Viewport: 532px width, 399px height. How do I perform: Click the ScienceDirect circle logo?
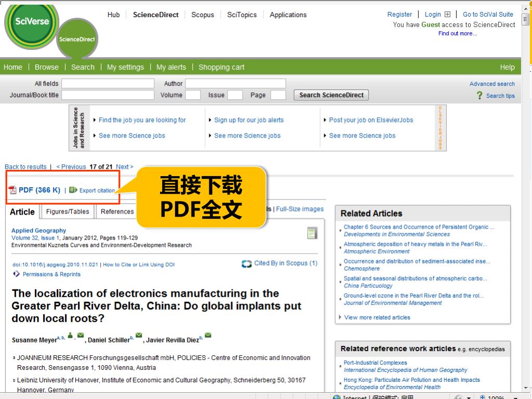77,39
